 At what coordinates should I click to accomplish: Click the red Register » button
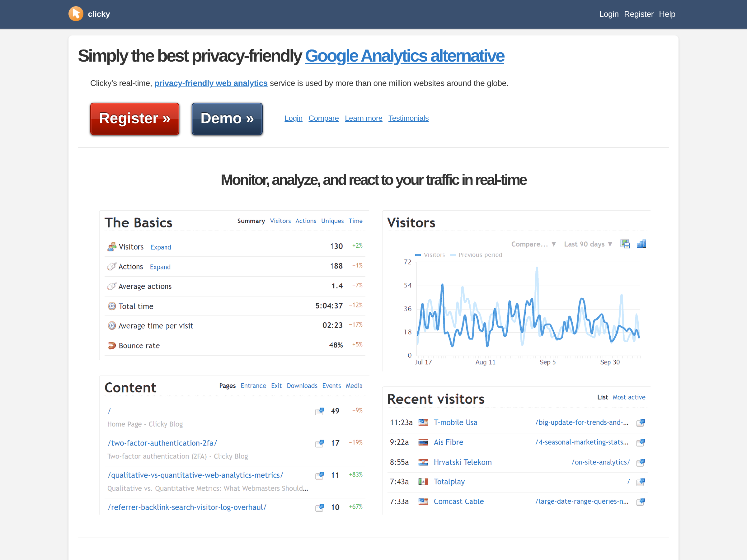[135, 119]
